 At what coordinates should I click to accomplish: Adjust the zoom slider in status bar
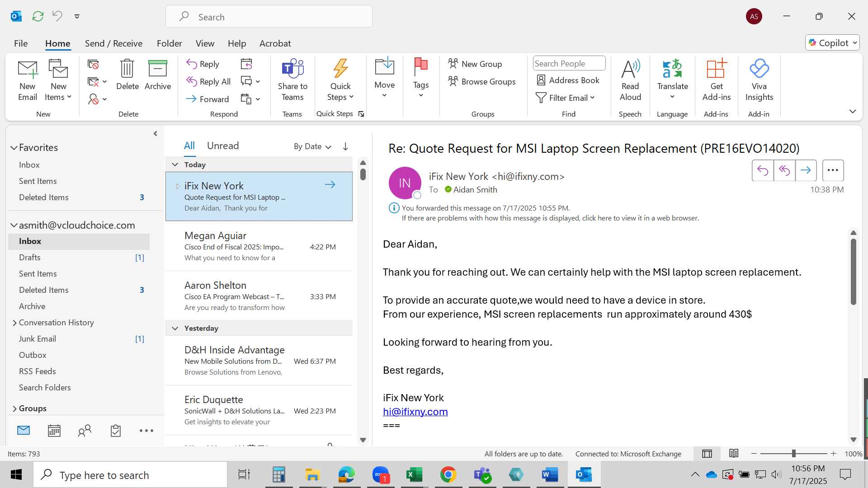pos(793,453)
